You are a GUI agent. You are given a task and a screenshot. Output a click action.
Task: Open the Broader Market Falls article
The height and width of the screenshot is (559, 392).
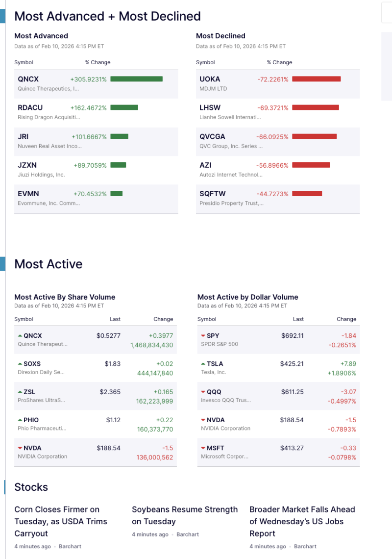tap(302, 521)
